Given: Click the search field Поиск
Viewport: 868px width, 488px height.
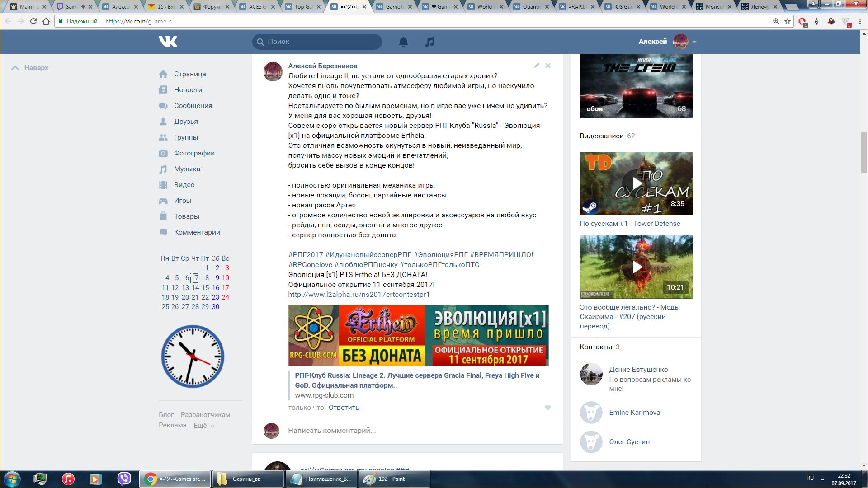Looking at the screenshot, I should tap(317, 42).
